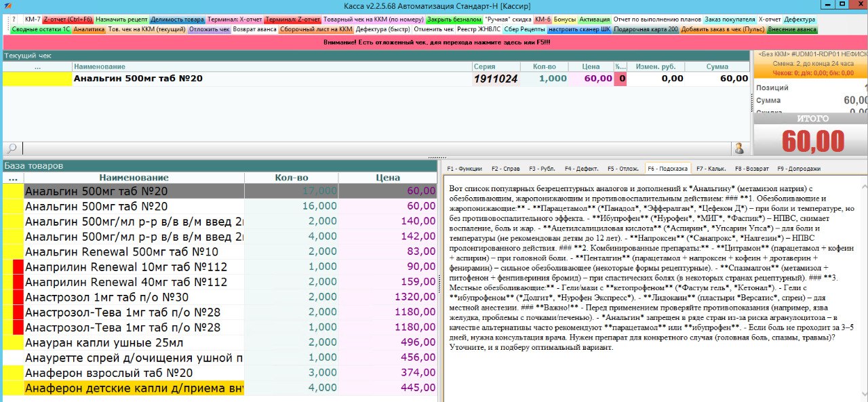
Task: Click Отменить чек
Action: point(433,29)
